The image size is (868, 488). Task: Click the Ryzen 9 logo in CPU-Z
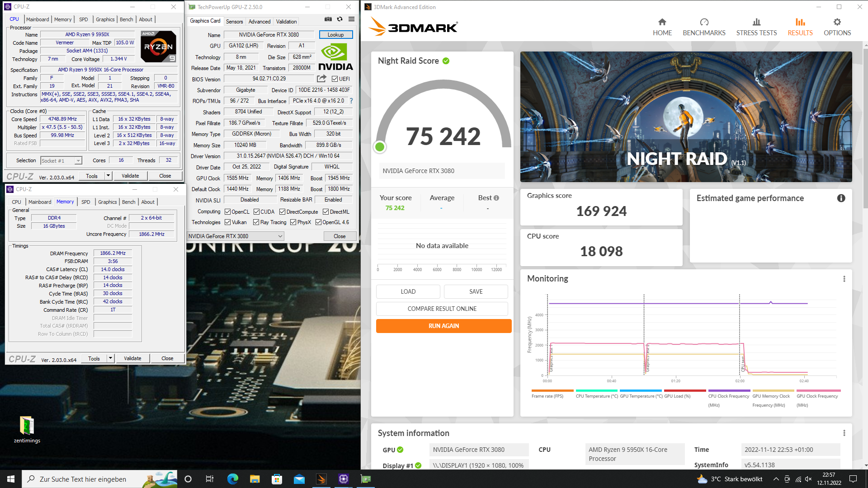click(158, 47)
